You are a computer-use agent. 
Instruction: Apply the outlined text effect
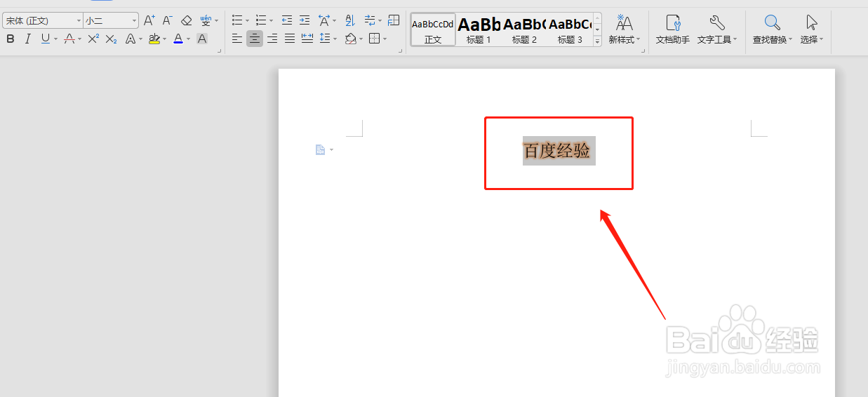pos(131,39)
